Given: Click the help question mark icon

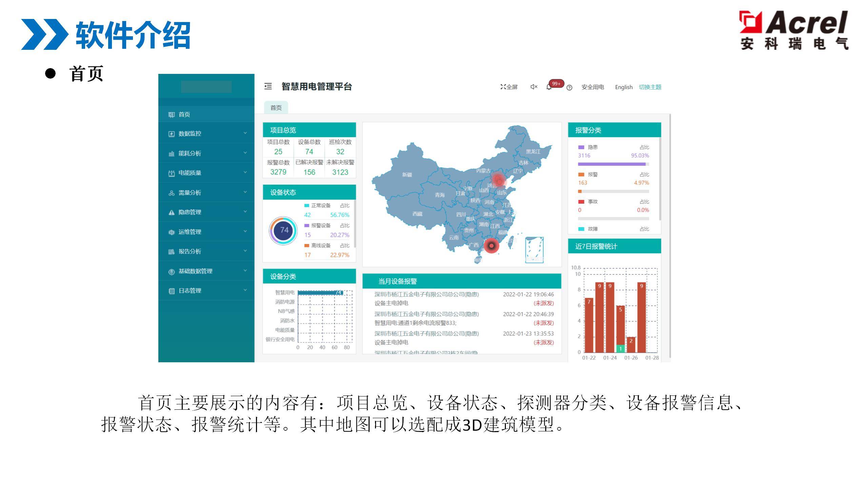Looking at the screenshot, I should pyautogui.click(x=569, y=87).
